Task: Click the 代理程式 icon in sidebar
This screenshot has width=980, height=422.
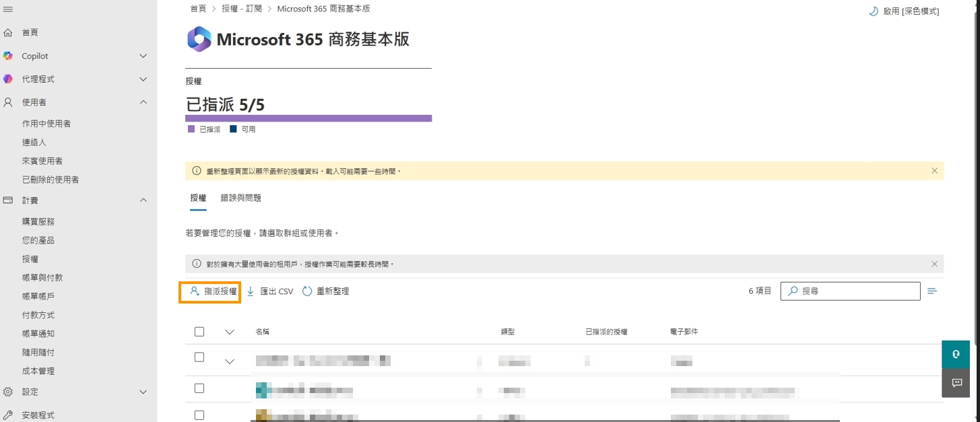Action: (8, 79)
